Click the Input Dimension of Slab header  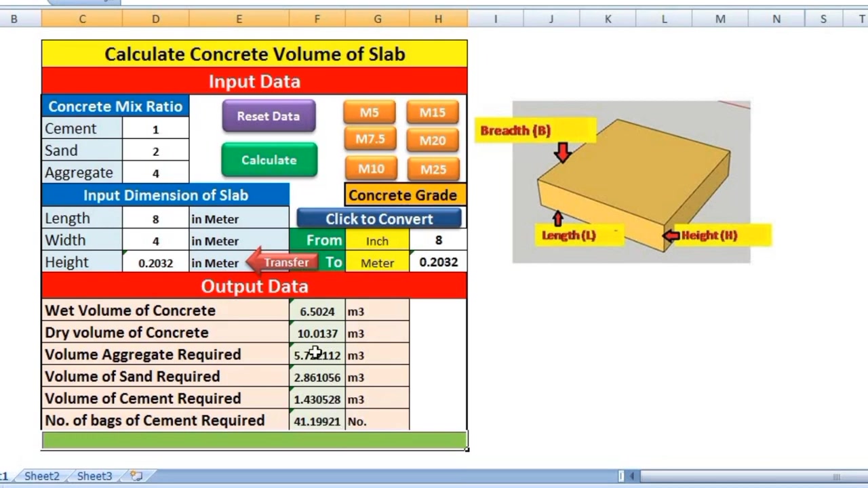tap(165, 195)
